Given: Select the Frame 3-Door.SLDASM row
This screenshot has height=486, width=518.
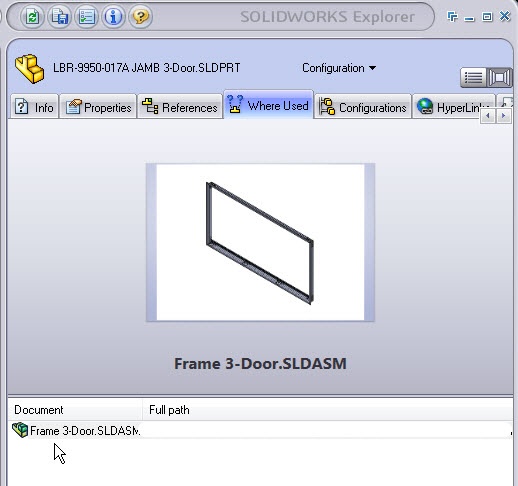Looking at the screenshot, I should pyautogui.click(x=260, y=430).
